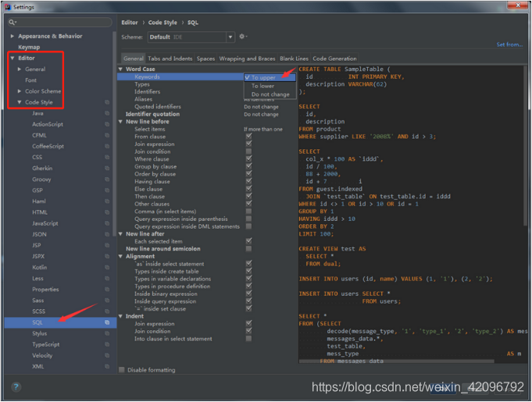
Task: Expand the General tree node
Action: coord(20,69)
